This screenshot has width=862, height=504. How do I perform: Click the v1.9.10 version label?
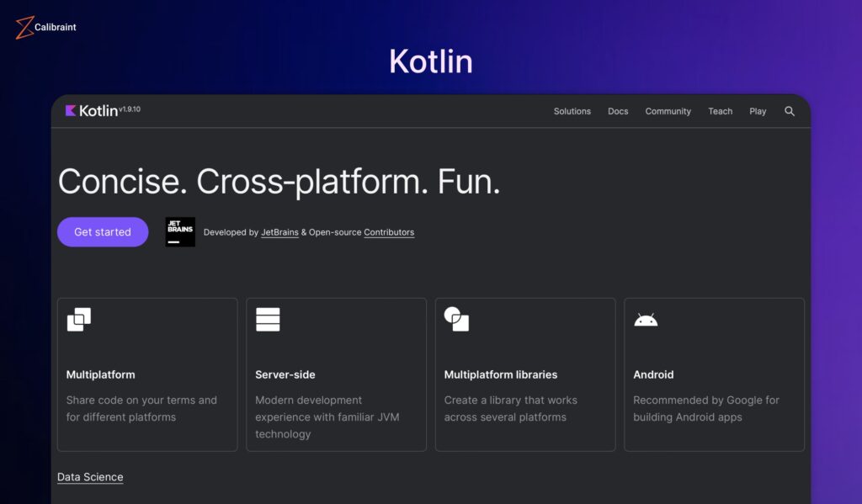(x=130, y=109)
